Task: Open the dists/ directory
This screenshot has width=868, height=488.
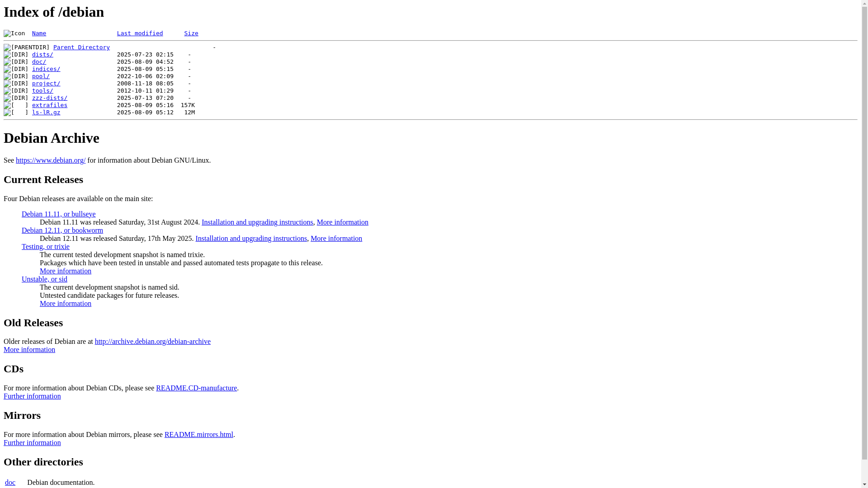Action: 42,55
